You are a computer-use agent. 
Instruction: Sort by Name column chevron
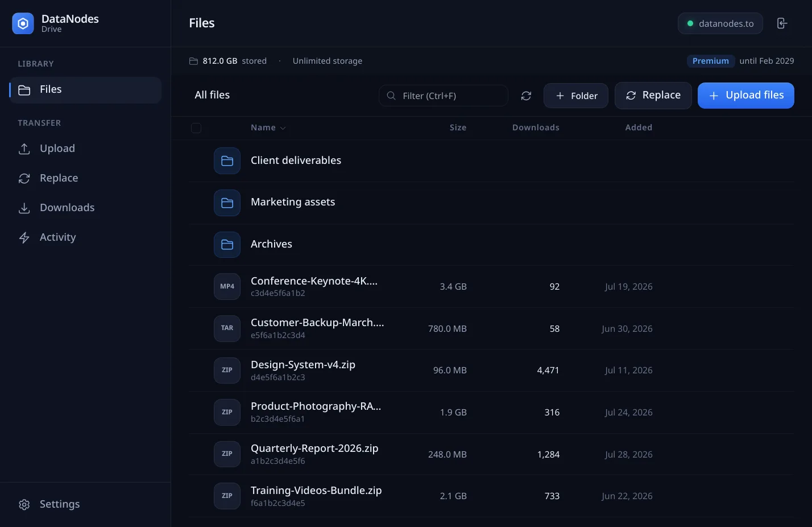point(283,128)
